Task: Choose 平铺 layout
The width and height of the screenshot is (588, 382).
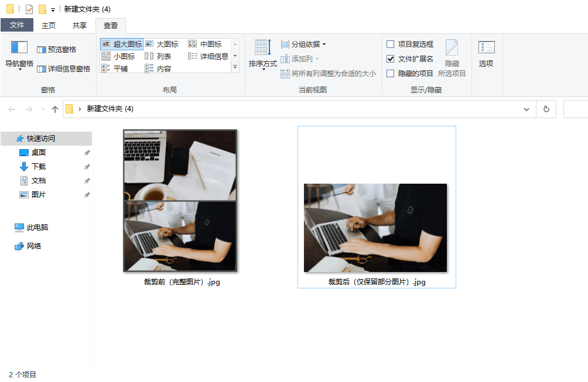Action: (x=115, y=68)
